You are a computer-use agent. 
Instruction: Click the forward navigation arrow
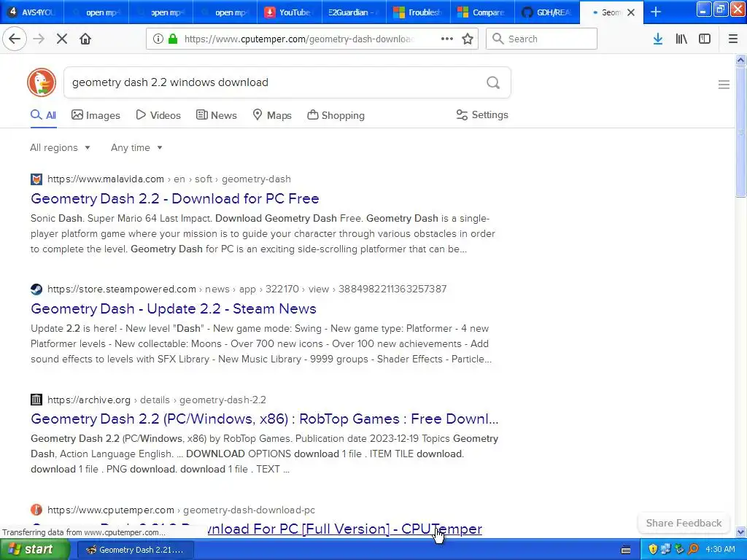[39, 39]
